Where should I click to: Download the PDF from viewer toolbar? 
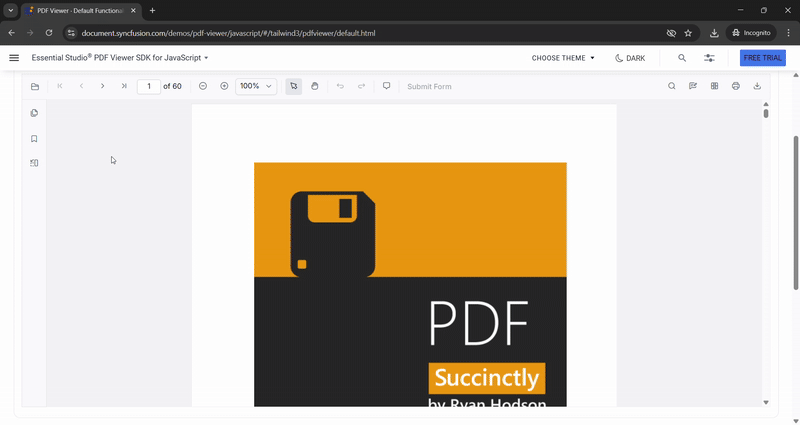[757, 87]
